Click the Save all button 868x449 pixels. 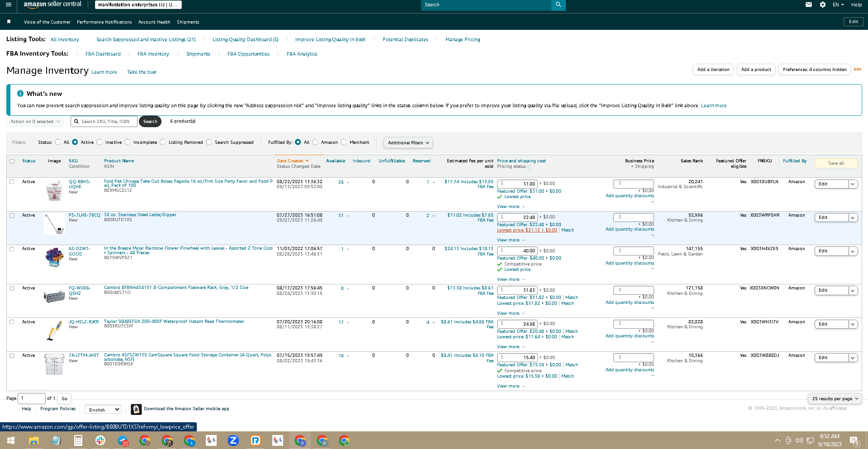(836, 163)
